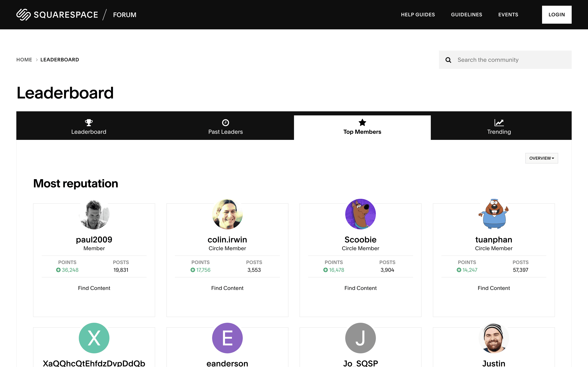
Task: Expand the breadcrumb arrow after HOME
Action: (37, 60)
